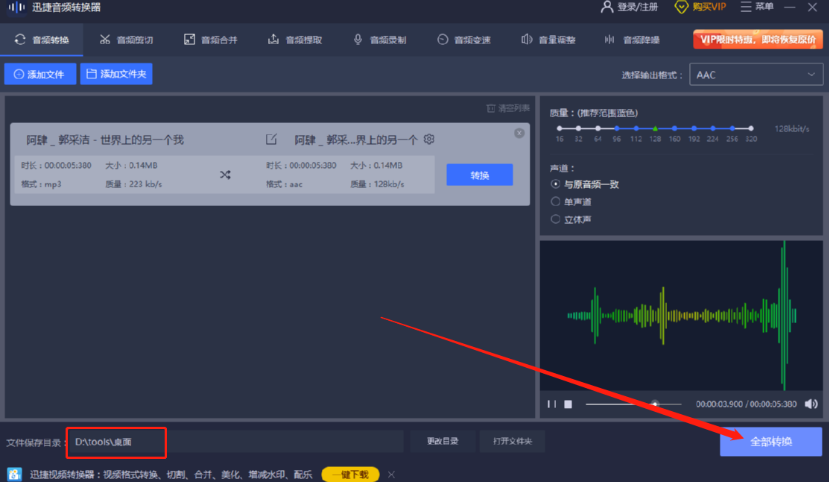This screenshot has height=482, width=829.
Task: Click the 128kbit/s quality value label
Action: coord(791,128)
